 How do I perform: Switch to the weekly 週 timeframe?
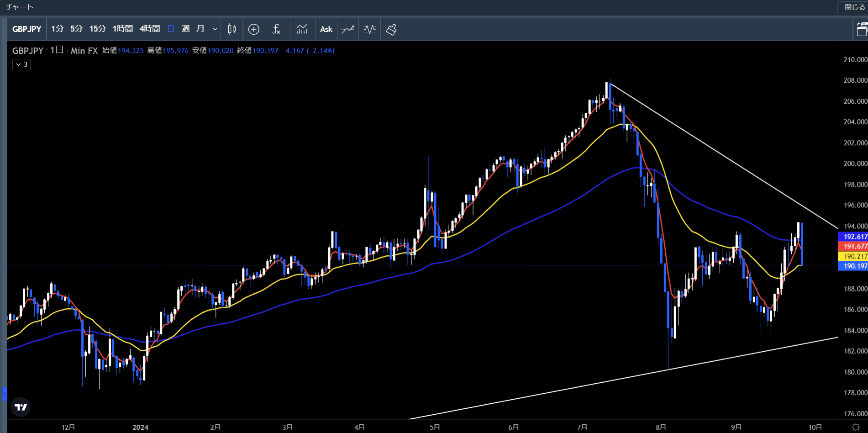(x=186, y=29)
